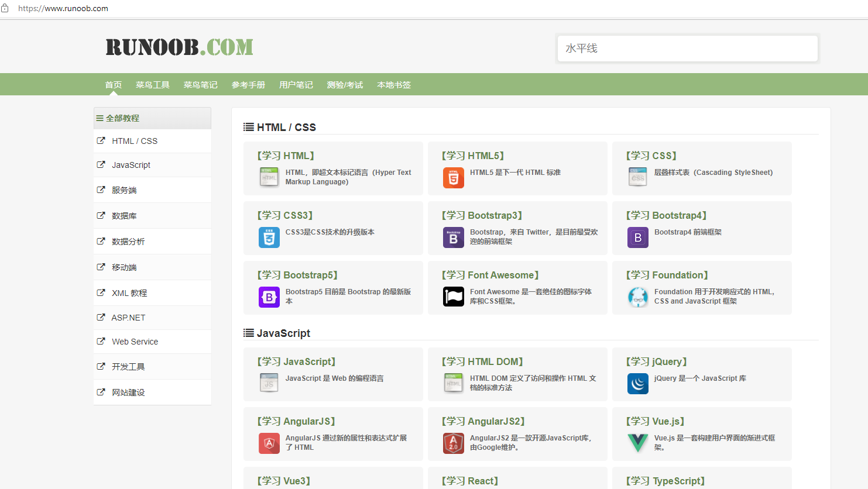
Task: Open the 首页 navigation tab
Action: tap(114, 85)
